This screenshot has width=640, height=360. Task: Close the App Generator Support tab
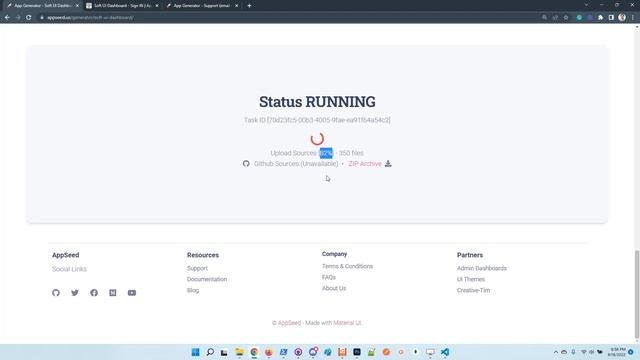click(x=236, y=6)
